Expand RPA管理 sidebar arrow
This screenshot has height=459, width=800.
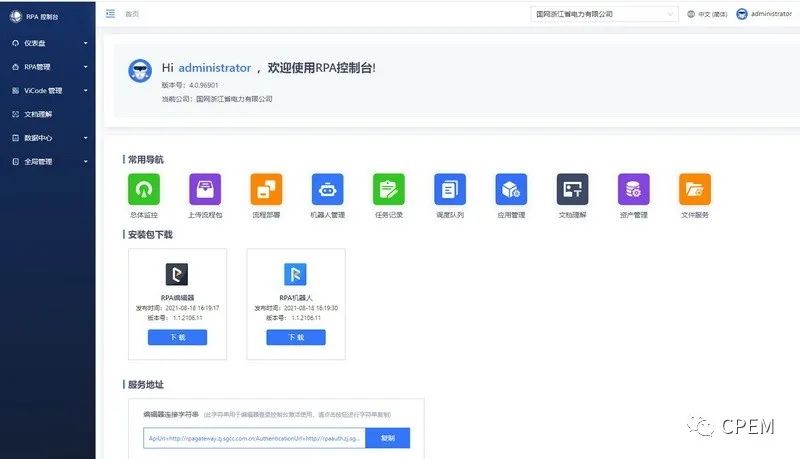click(86, 67)
